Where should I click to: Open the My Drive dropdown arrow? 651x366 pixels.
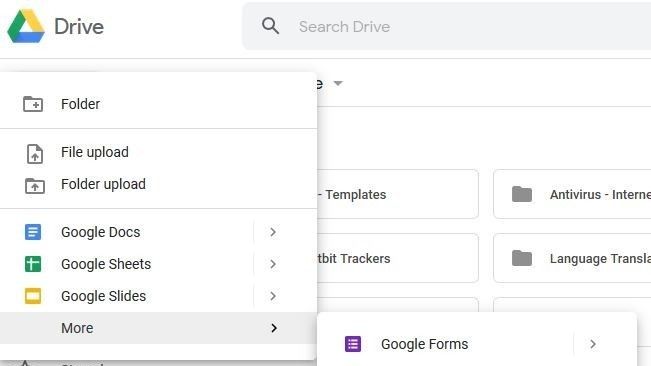338,83
